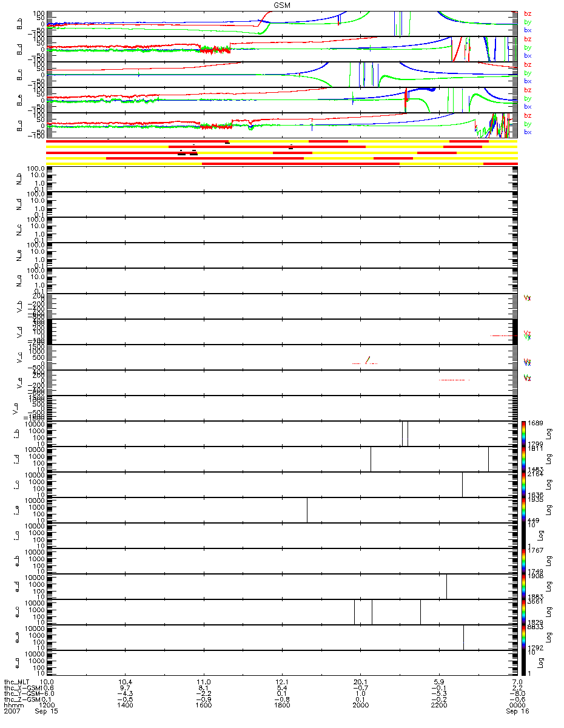This screenshot has height=728, width=564.
Task: Click the 5.9 MLT value
Action: 439,682
